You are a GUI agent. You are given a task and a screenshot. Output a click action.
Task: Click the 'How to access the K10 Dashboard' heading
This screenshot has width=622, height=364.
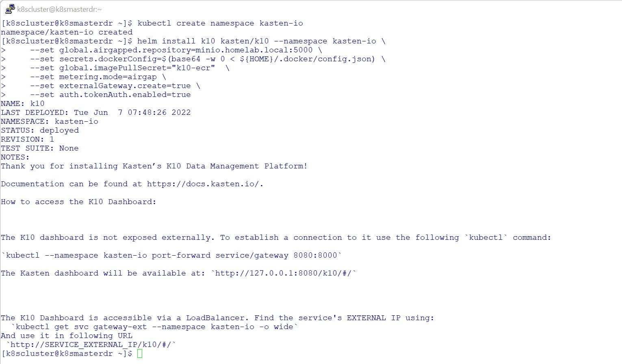coord(78,202)
